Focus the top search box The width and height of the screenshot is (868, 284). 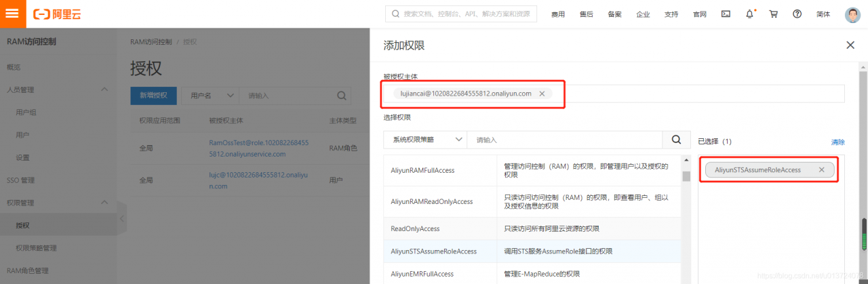461,14
